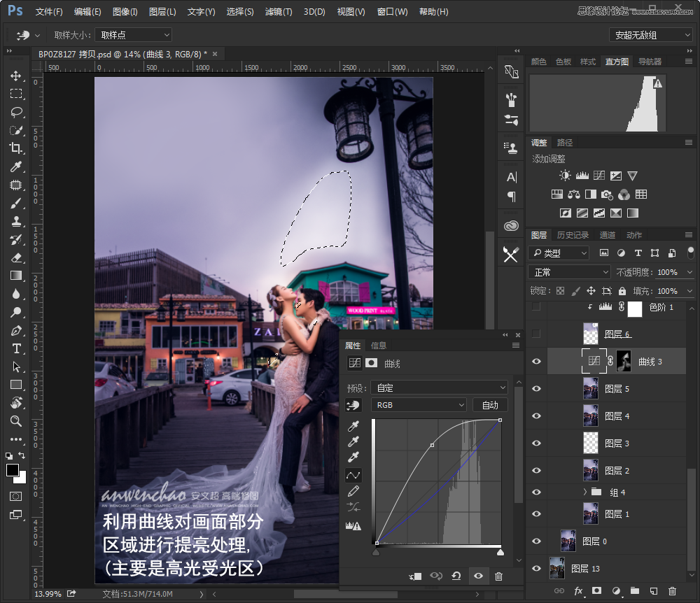Switch to the 导航器 tab

(650, 62)
